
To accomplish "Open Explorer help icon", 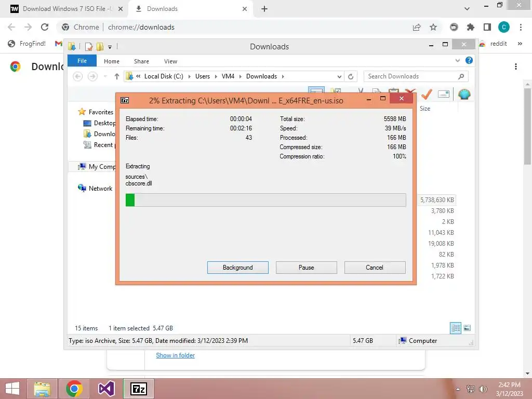I will [x=469, y=60].
